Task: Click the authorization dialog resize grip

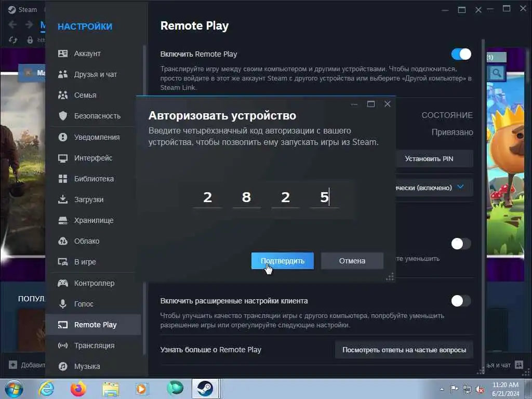Action: pyautogui.click(x=390, y=276)
